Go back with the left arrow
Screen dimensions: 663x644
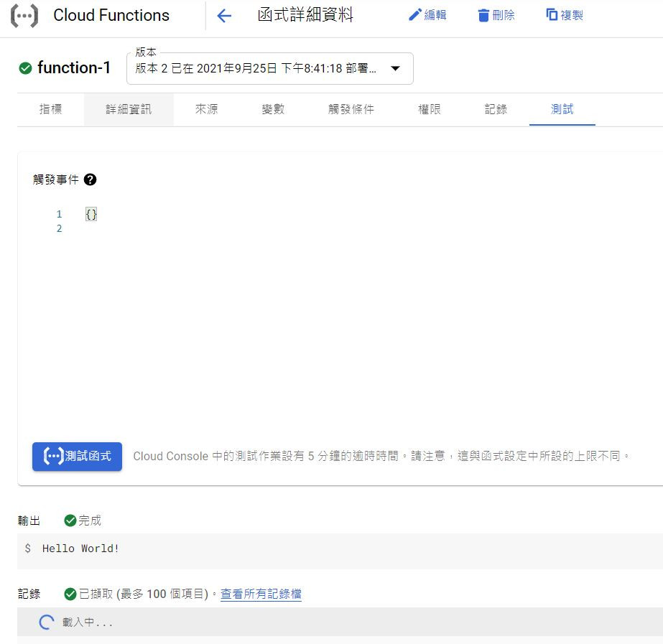point(224,16)
